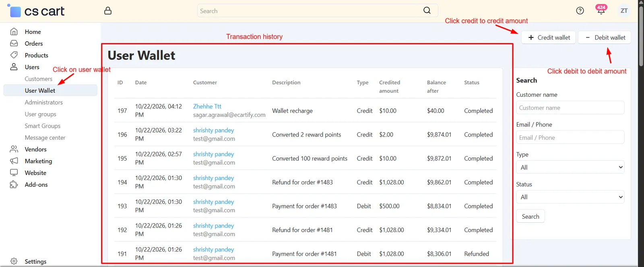Open Website menu item
The image size is (644, 267).
tap(35, 173)
